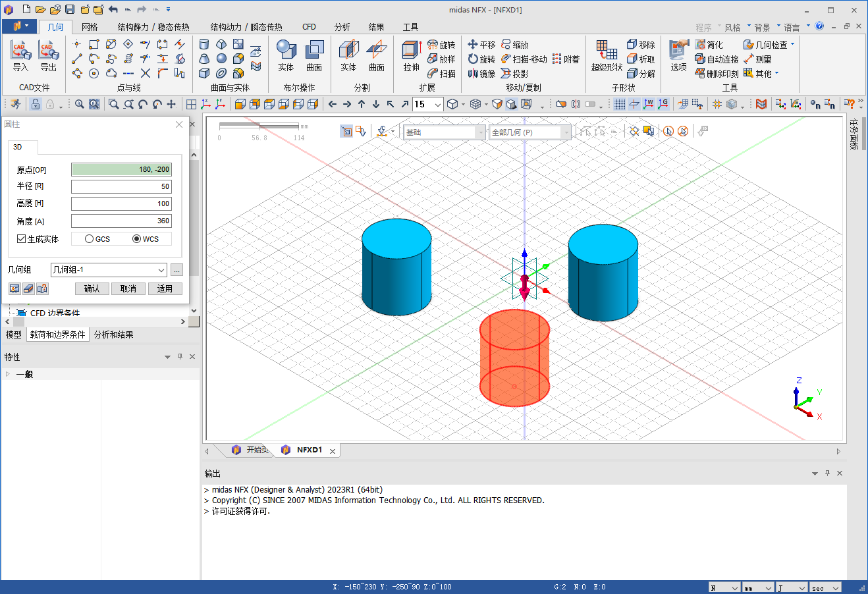Open the 结果 ribbon tab
The width and height of the screenshot is (868, 594).
376,27
